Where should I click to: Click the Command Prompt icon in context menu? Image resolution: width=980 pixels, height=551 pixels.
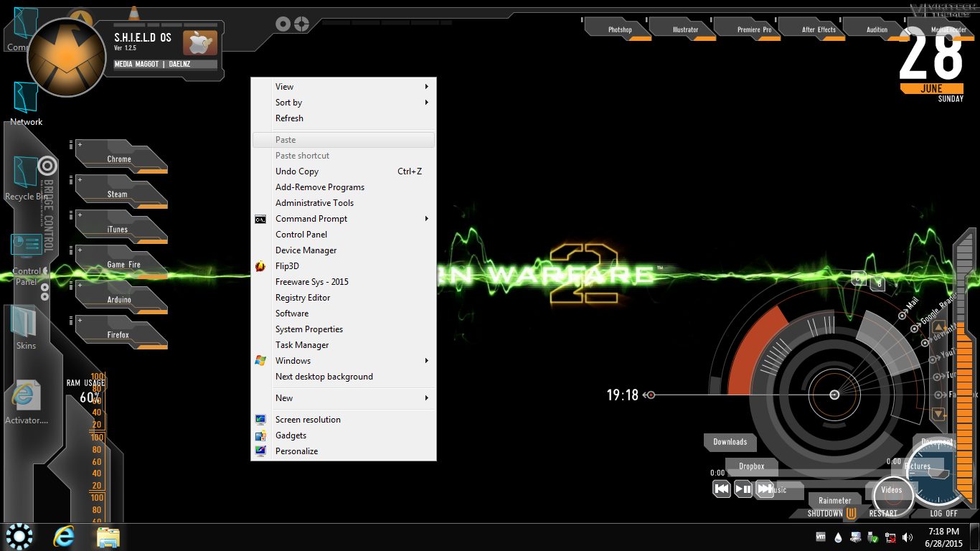click(260, 219)
